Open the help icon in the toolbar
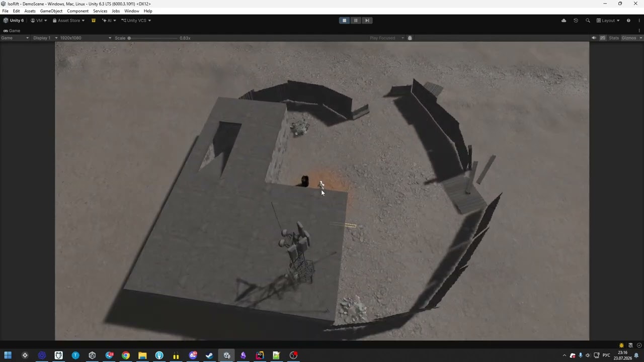Screen dimensions: 644x362 [x=628, y=21]
